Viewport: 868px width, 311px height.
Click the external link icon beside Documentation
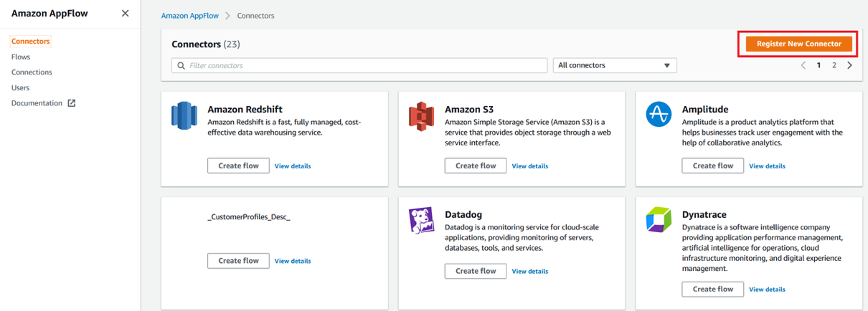pyautogui.click(x=72, y=103)
